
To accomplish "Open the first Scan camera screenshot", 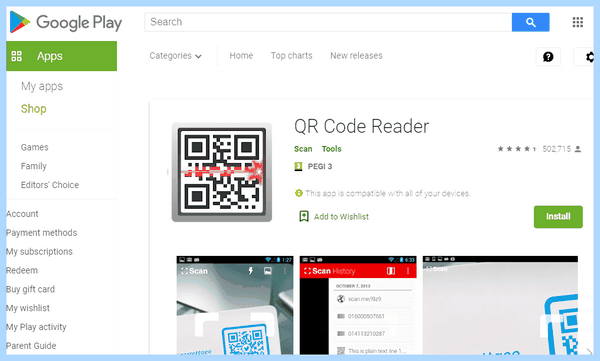I will pos(235,305).
